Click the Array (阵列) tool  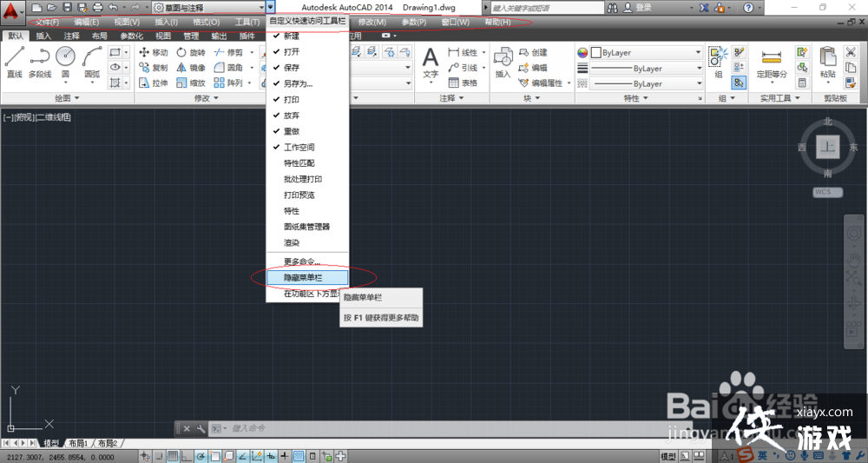(x=228, y=83)
